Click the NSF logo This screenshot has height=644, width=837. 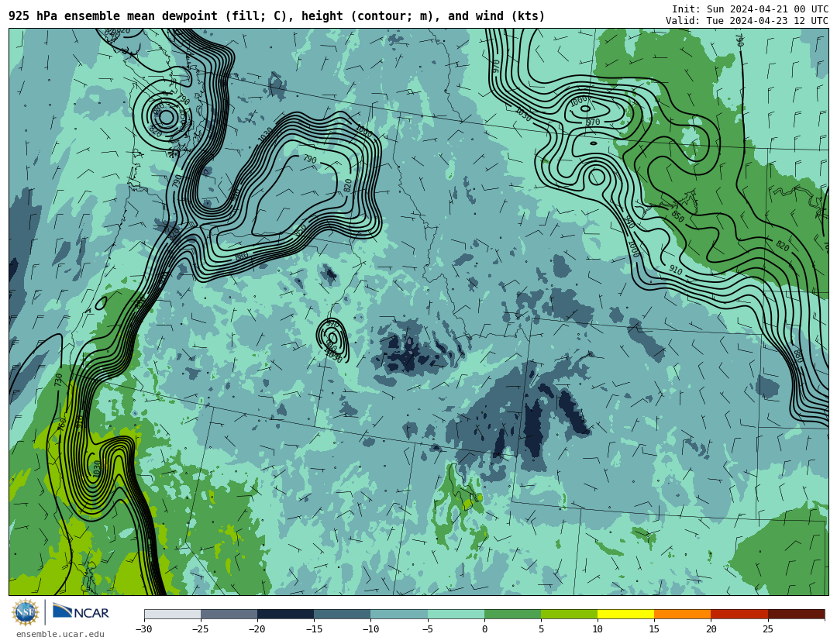[x=25, y=612]
